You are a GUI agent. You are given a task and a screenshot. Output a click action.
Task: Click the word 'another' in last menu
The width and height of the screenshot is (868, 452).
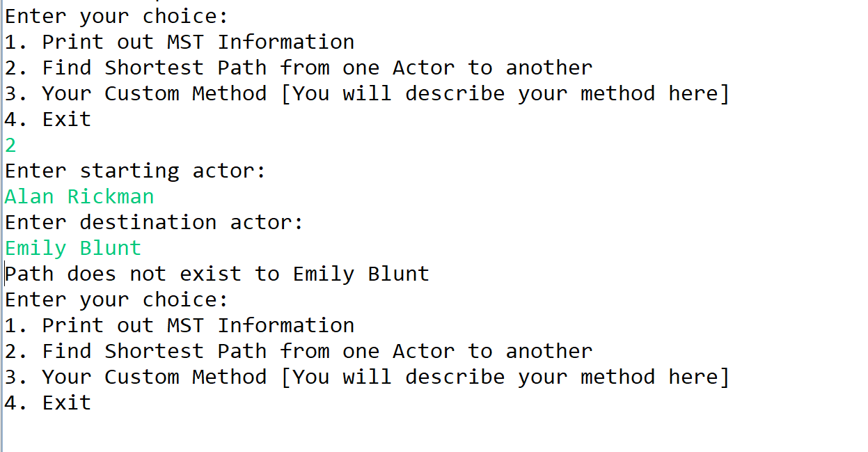549,352
